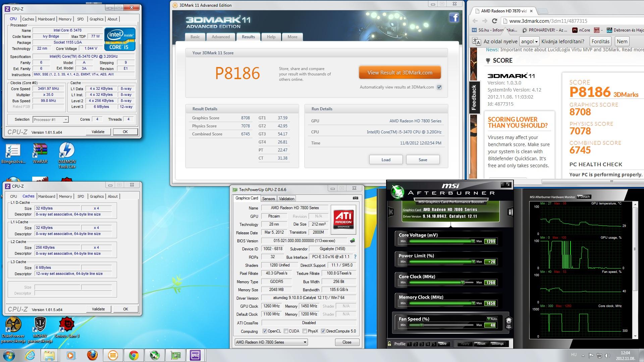Open DukeForever parancsikonja desktop icon

tap(13, 330)
